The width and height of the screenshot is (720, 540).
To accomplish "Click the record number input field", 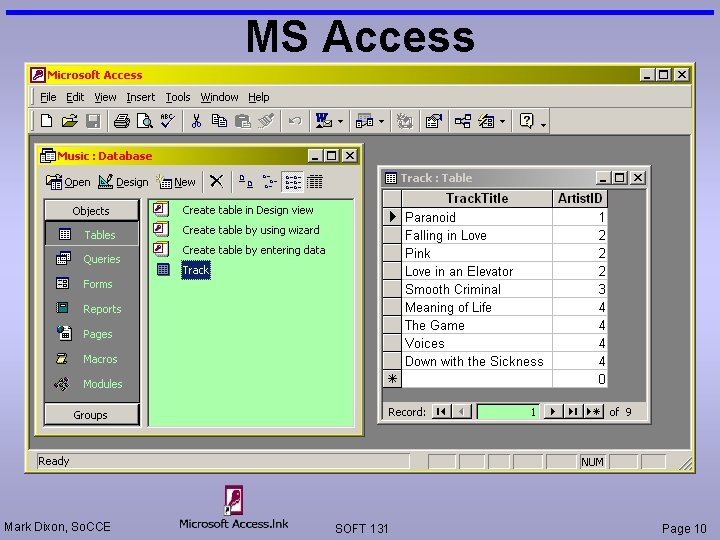I will (508, 411).
